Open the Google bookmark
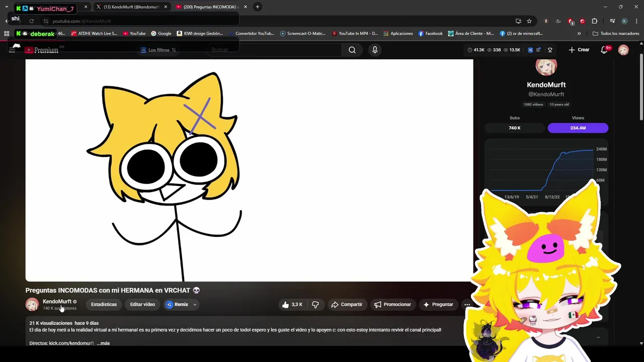Screen dimensions: 644x362 [161, 33]
